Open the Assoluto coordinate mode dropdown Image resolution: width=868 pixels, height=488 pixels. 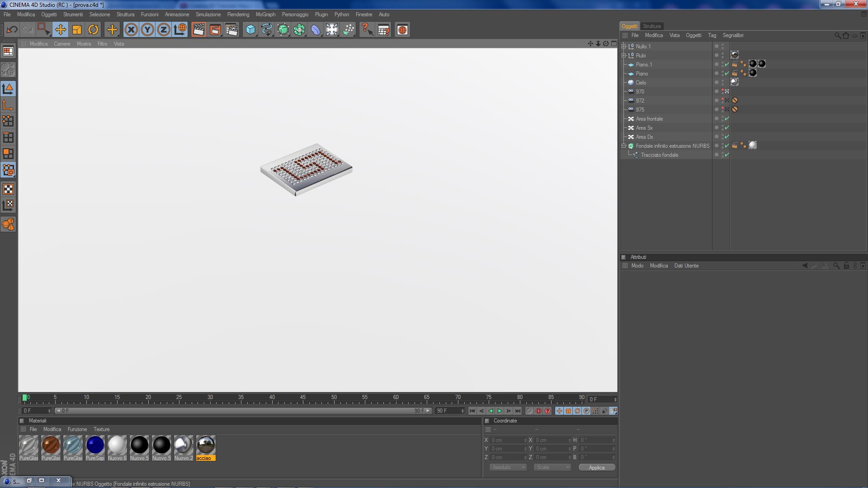[x=508, y=467]
